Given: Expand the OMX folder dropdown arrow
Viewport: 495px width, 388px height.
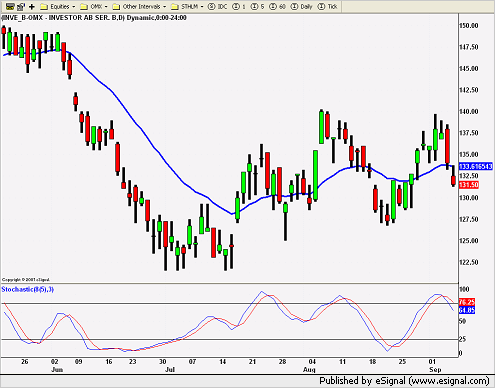Looking at the screenshot, I should pyautogui.click(x=106, y=7).
